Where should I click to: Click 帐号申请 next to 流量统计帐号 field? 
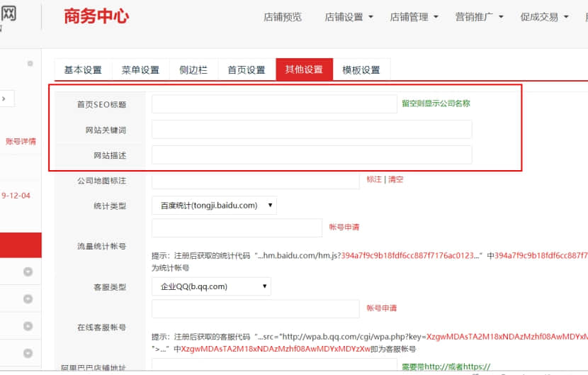click(x=344, y=227)
